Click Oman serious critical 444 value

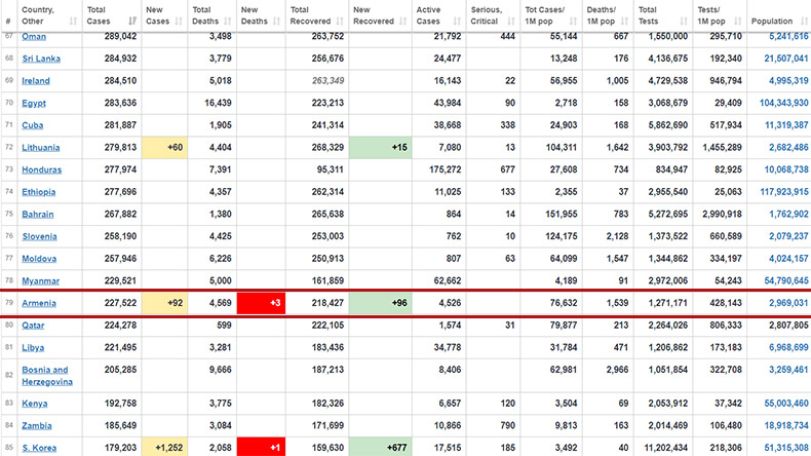[x=507, y=37]
